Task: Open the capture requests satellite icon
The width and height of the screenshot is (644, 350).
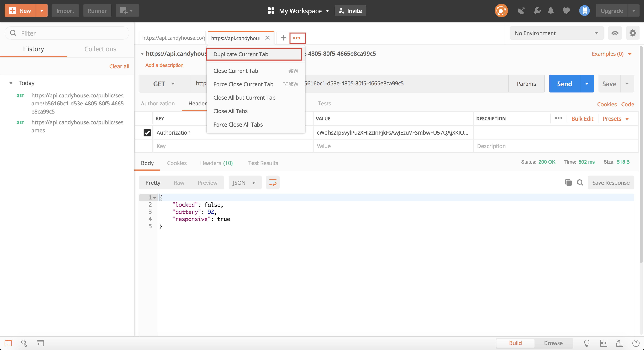Action: 521,11
